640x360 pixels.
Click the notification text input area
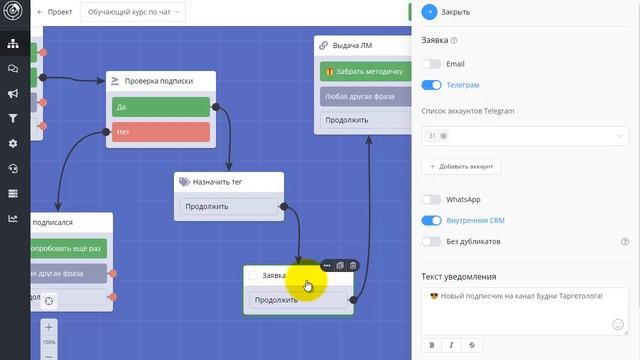click(x=525, y=311)
